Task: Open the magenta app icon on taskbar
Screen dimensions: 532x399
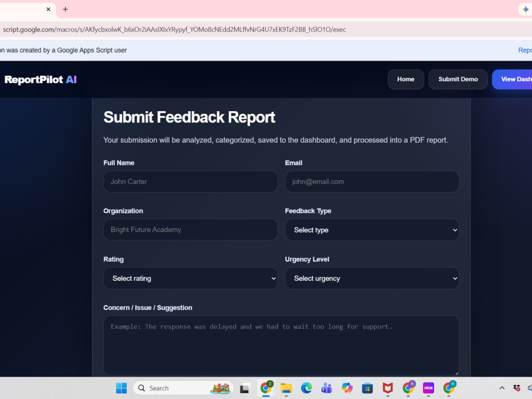Action: (428, 388)
